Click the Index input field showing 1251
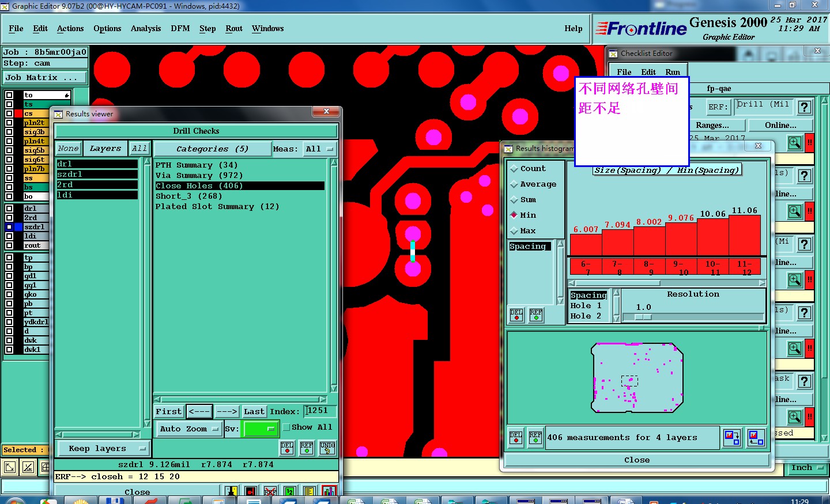This screenshot has width=830, height=504. (319, 411)
